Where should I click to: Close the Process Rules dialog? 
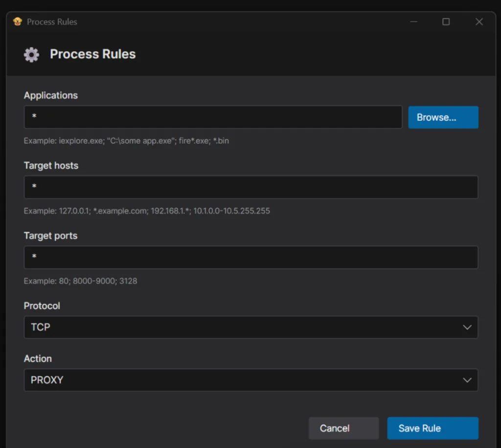(479, 22)
